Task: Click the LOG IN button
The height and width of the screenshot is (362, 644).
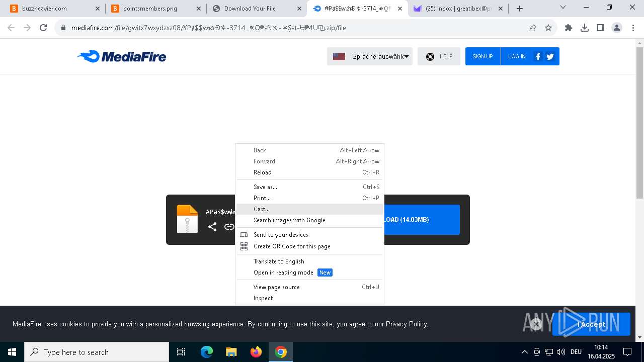Action: tap(517, 56)
